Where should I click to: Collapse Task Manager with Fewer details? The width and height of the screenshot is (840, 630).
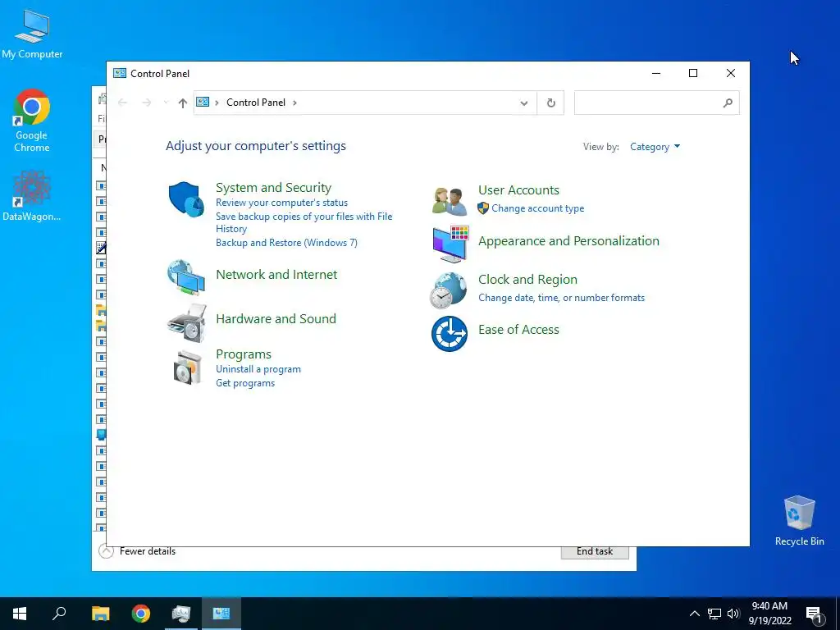(138, 551)
